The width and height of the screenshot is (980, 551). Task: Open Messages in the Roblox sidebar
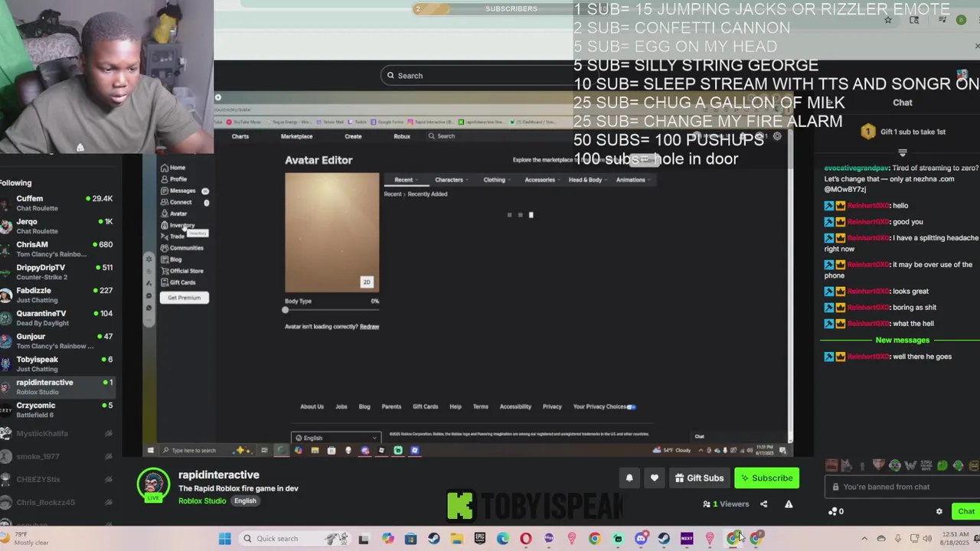178,191
